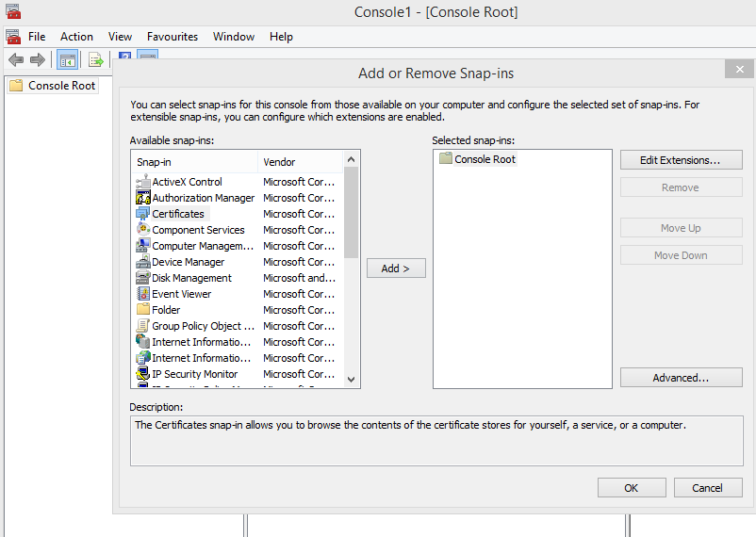Click the Forward arrow in the toolbar
Image resolution: width=756 pixels, height=537 pixels.
(38, 59)
